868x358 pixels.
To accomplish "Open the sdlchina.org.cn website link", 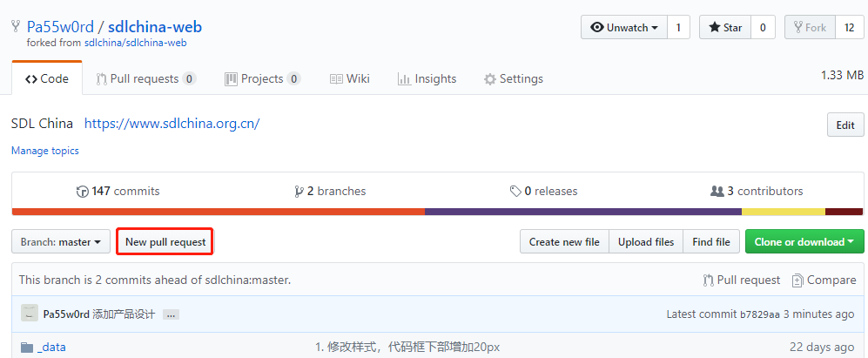I will [172, 124].
